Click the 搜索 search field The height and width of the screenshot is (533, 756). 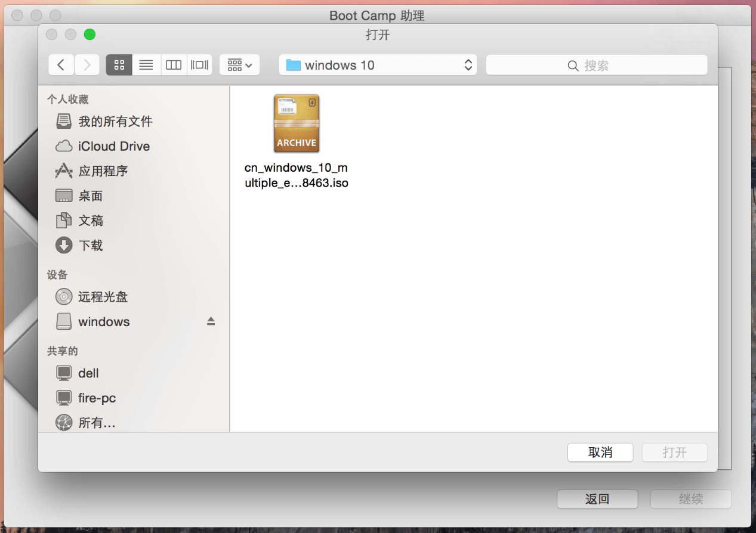click(x=596, y=65)
